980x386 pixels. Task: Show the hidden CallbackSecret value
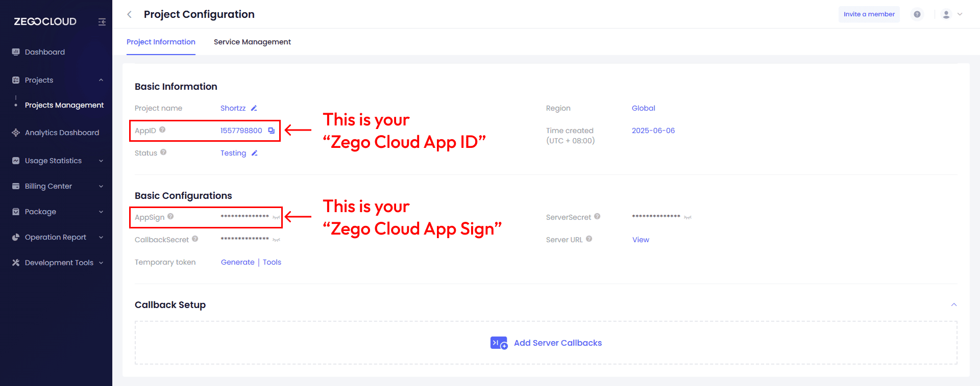[x=276, y=240]
